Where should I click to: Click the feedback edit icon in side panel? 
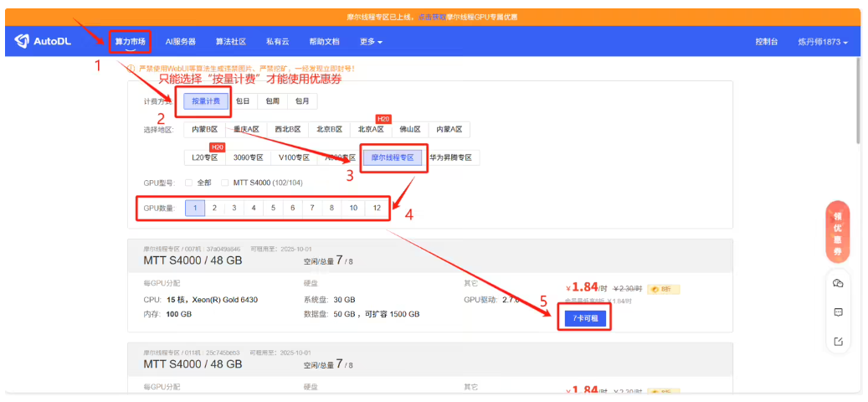tap(838, 341)
